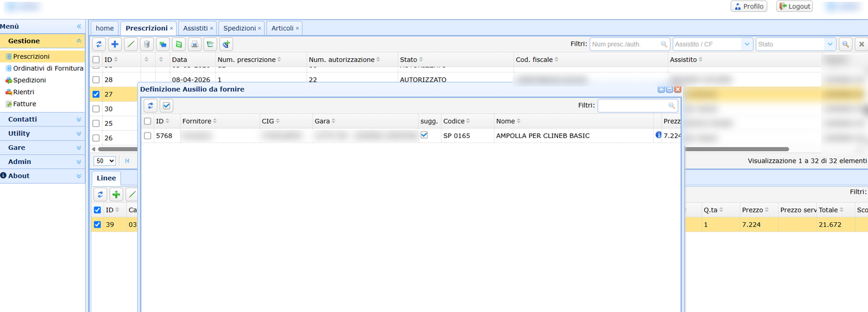868x312 pixels.
Task: Add new prescription with blue plus icon
Action: (x=115, y=44)
